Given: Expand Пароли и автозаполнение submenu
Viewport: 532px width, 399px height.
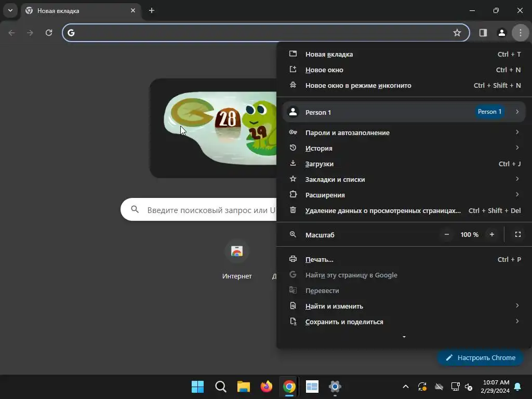Looking at the screenshot, I should [x=404, y=132].
